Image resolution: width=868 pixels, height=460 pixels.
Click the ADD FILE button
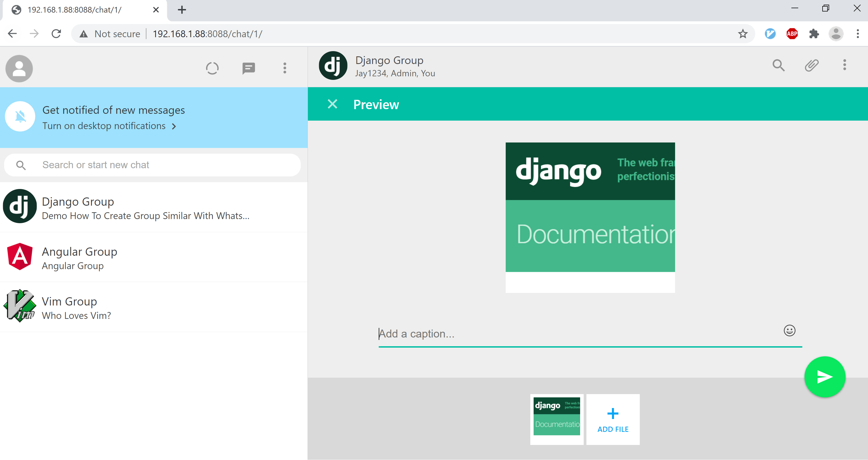coord(613,419)
